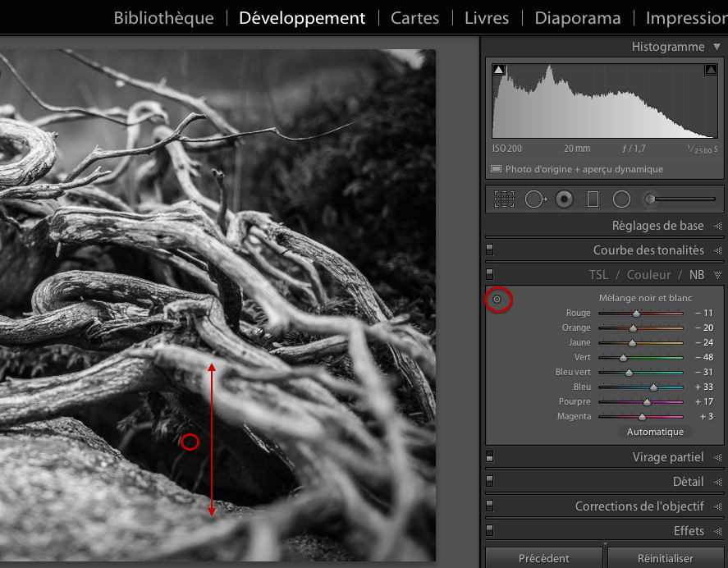Click the Réinitialiser button
The image size is (728, 568).
click(x=666, y=557)
